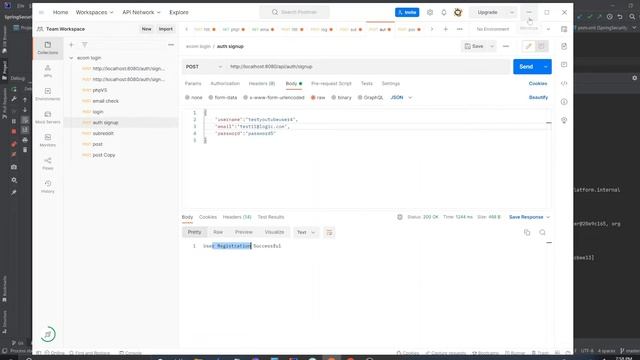Copy the response body to clipboard
This screenshot has height=360, width=640.
[527, 232]
